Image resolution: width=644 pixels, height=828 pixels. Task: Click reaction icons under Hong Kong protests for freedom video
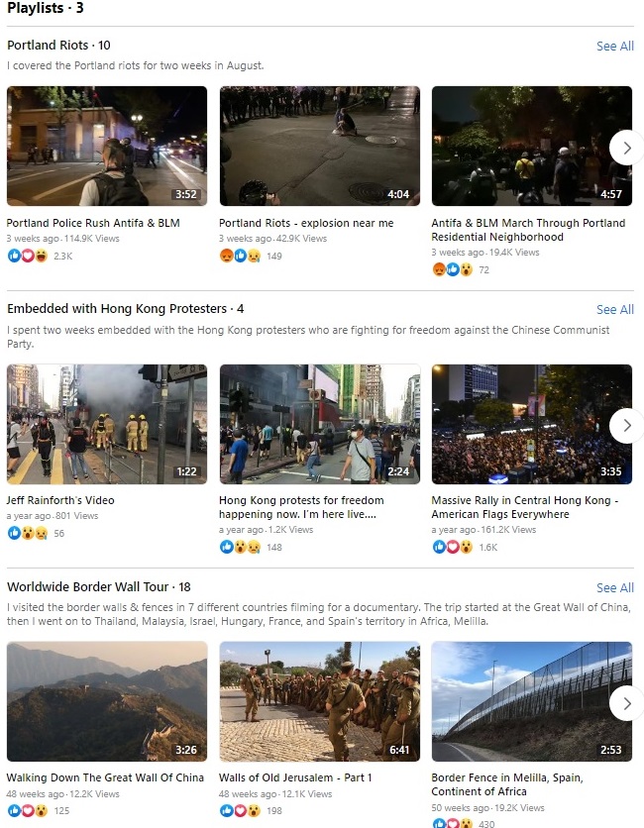tap(240, 547)
